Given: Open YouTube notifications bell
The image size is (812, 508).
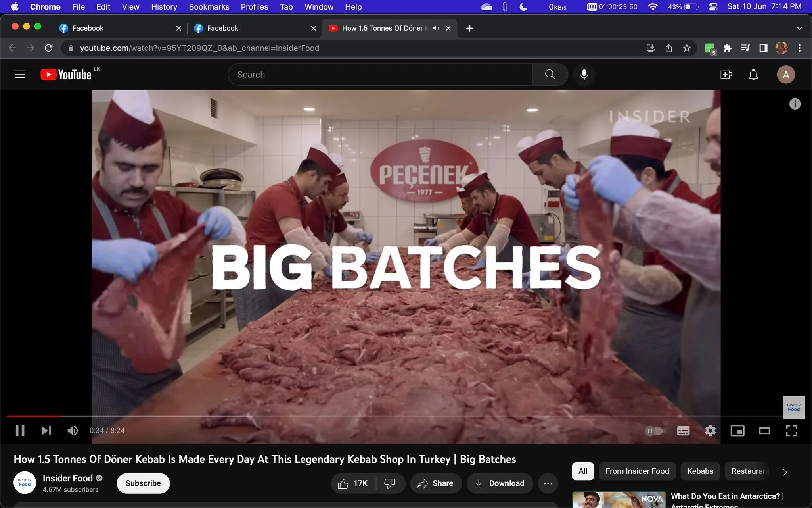Looking at the screenshot, I should point(753,75).
